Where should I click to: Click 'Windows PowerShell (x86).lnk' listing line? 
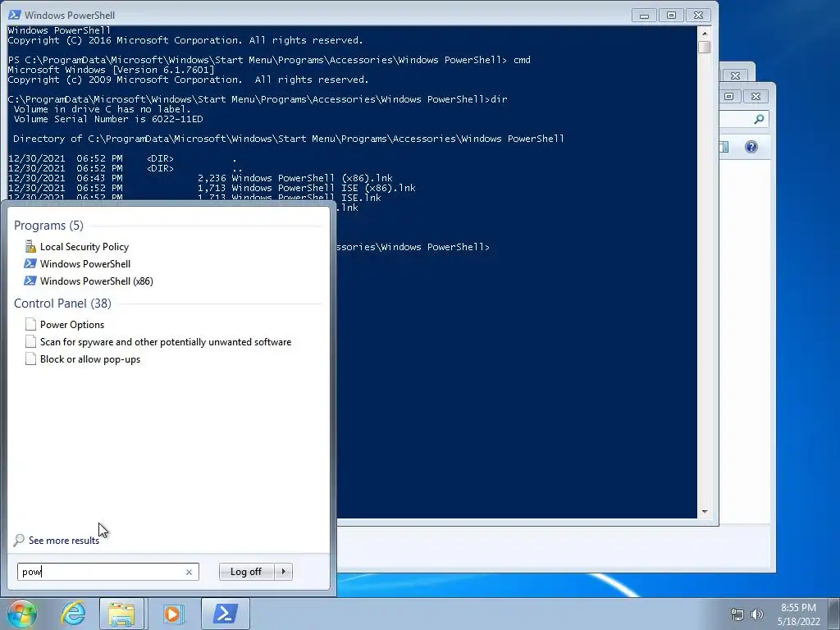[200, 178]
